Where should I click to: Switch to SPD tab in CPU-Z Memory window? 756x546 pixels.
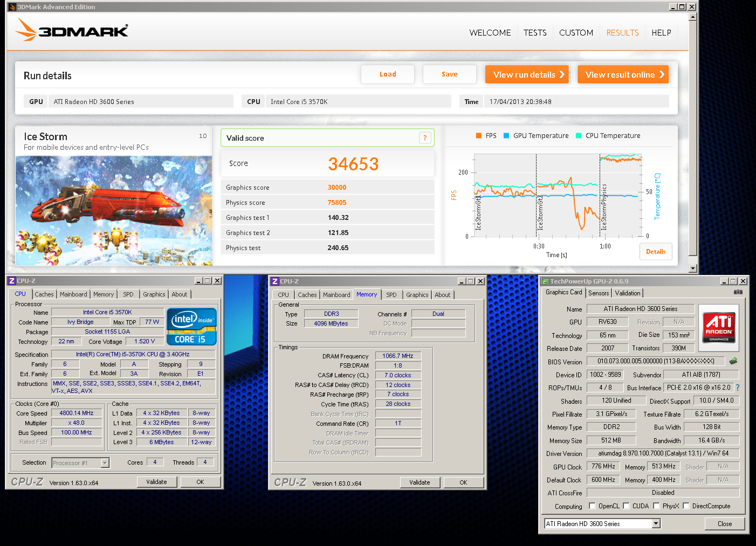391,295
